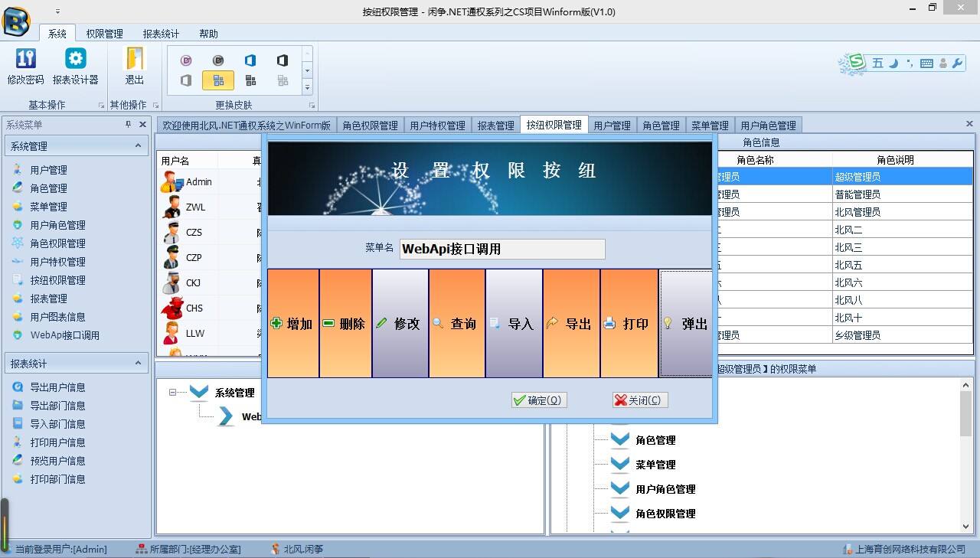Image resolution: width=980 pixels, height=558 pixels.
Task: Open 用户特权管理 in the left system menu
Action: 57,262
